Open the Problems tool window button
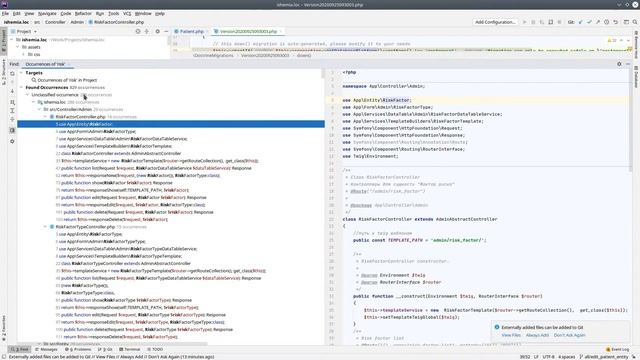640x360 pixels. tap(78, 349)
